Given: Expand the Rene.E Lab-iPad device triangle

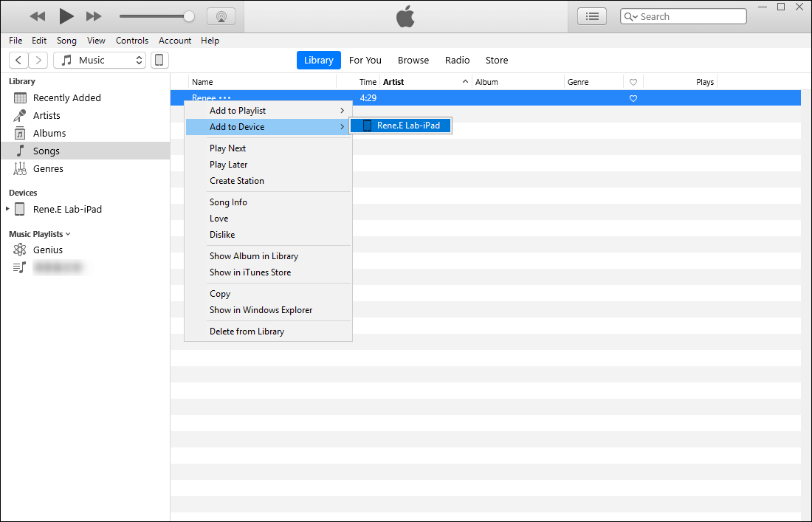Looking at the screenshot, I should (x=7, y=209).
